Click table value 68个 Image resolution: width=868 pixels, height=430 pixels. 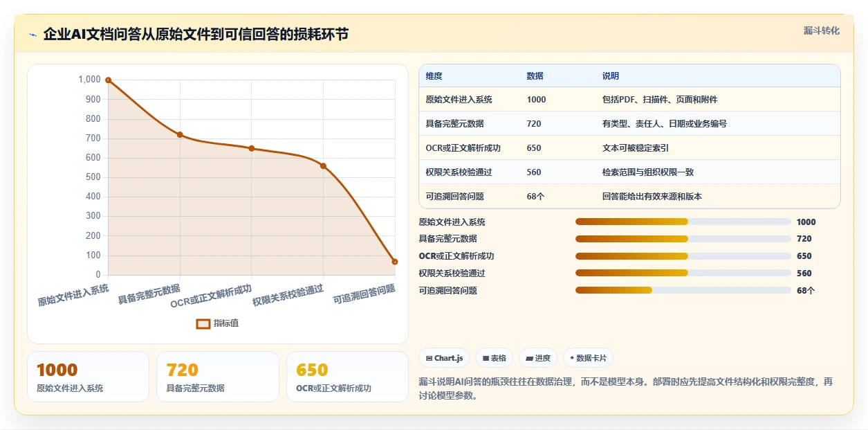535,197
